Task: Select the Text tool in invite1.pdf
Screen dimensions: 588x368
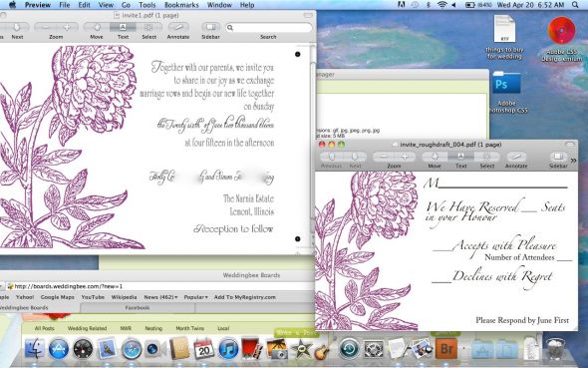Action: 123,27
